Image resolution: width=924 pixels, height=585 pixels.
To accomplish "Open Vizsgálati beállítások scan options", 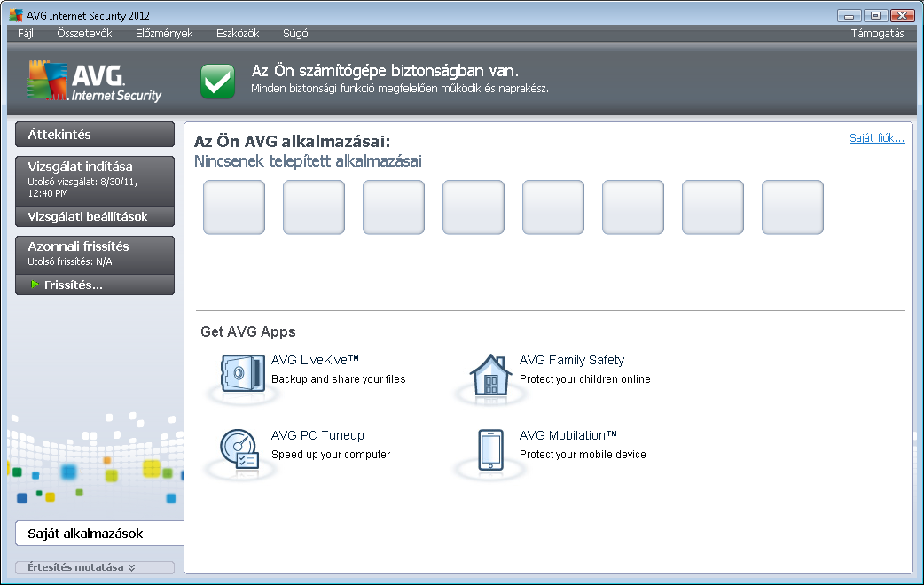I will [95, 217].
